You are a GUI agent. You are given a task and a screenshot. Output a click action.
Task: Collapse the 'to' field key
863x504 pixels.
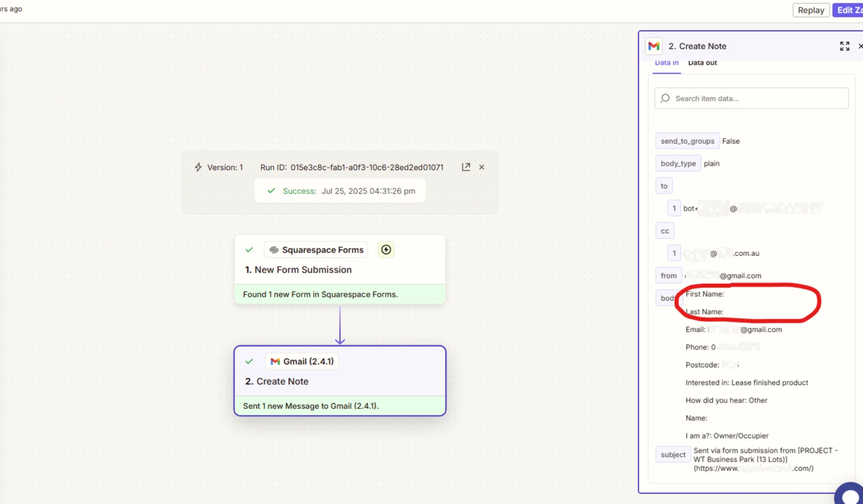tap(664, 186)
